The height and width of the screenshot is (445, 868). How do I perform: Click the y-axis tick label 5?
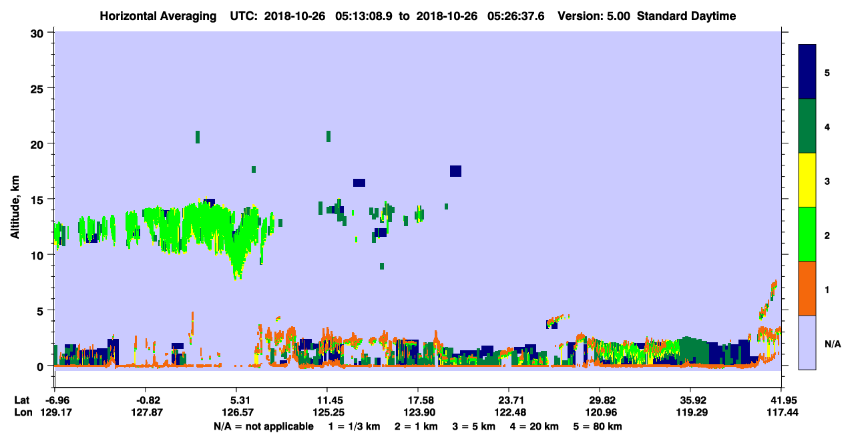(41, 310)
